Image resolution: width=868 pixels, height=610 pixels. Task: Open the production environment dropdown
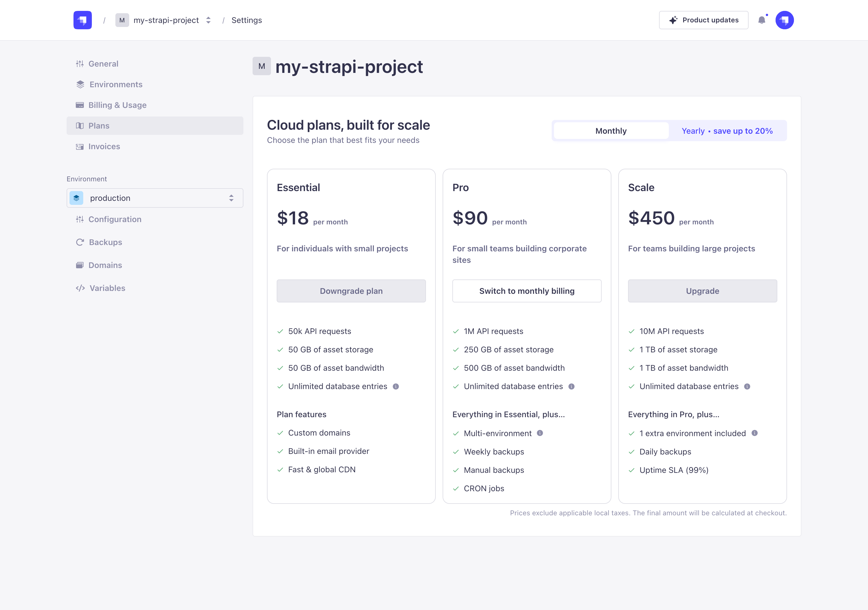click(155, 198)
